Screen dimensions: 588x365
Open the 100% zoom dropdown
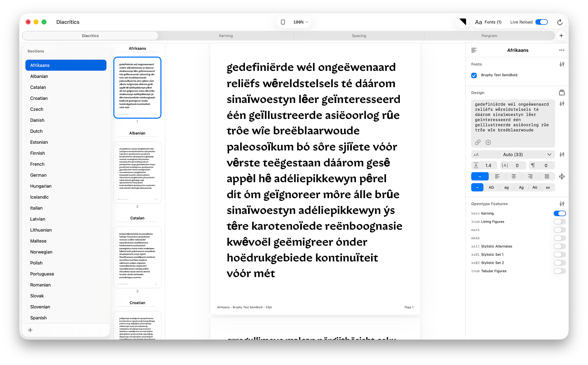[x=301, y=22]
